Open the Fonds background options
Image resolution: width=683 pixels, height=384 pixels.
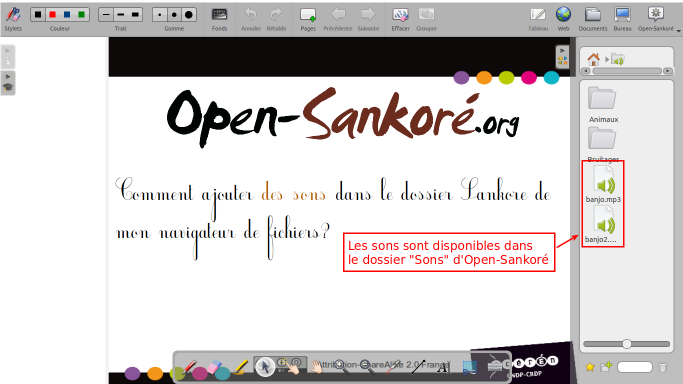(x=219, y=19)
